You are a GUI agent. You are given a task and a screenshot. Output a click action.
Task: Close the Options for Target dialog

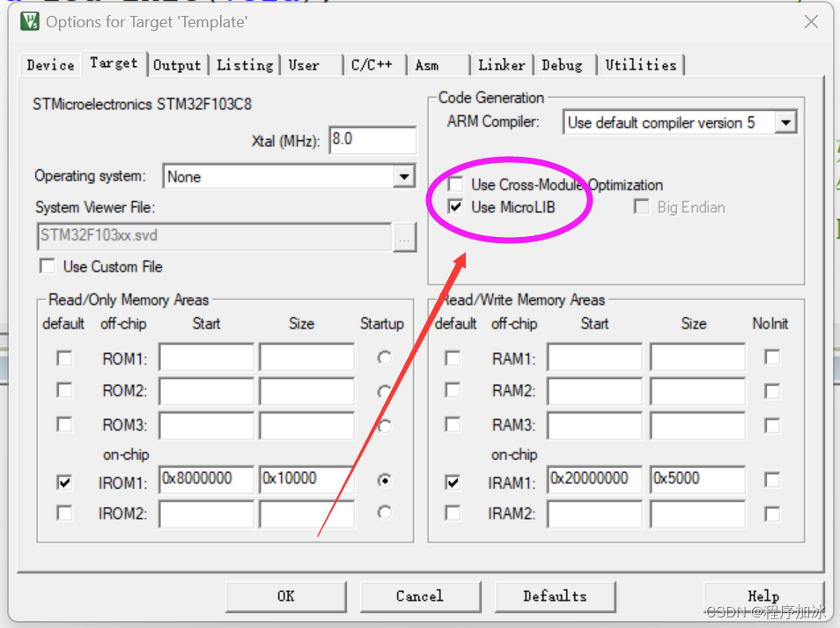click(x=811, y=22)
